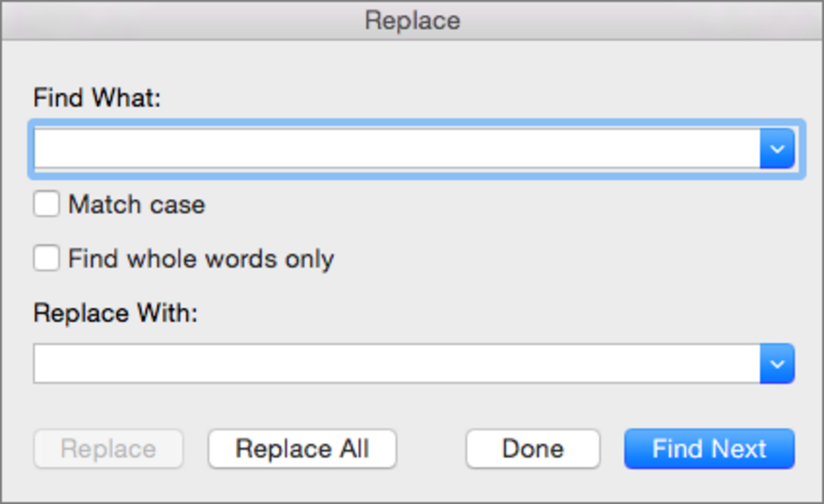The image size is (824, 504).
Task: Click the Find whole words only label
Action: 201,259
